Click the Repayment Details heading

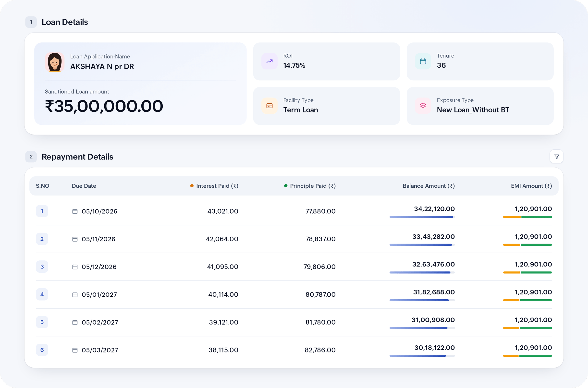[x=77, y=157]
